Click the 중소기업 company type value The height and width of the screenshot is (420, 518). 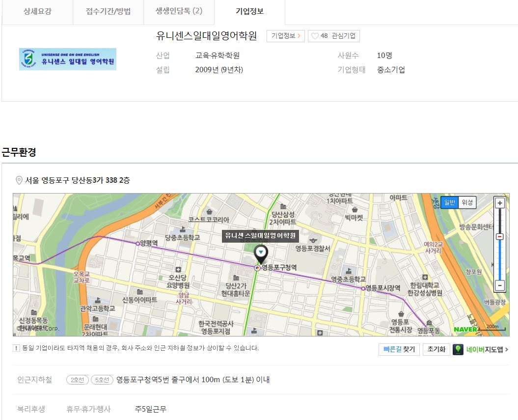pyautogui.click(x=391, y=70)
